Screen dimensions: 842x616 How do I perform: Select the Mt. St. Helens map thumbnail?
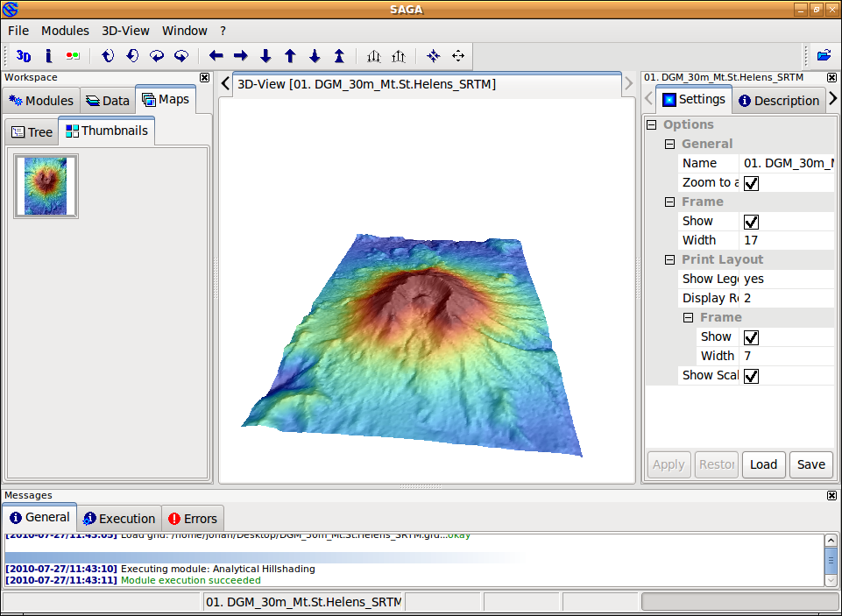(x=46, y=186)
